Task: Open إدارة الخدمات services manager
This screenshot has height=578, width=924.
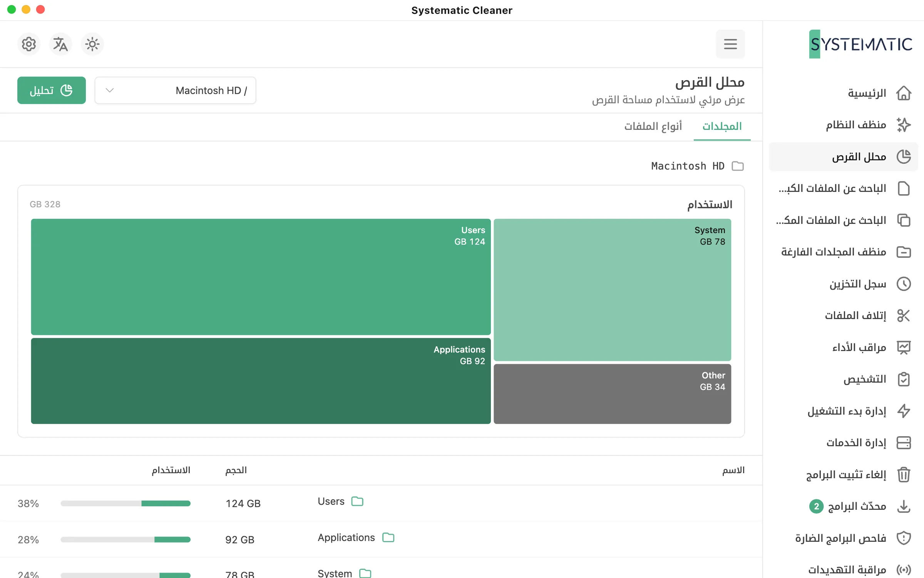Action: pos(844,443)
